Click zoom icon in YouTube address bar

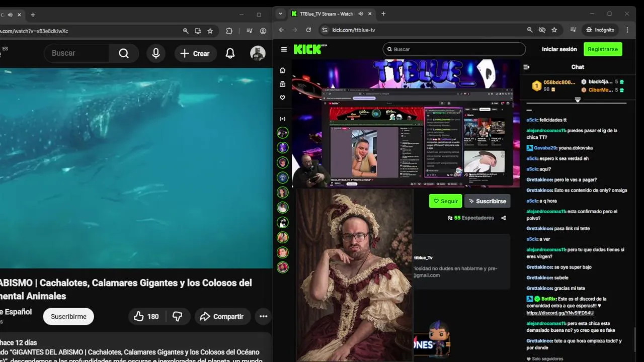click(186, 31)
